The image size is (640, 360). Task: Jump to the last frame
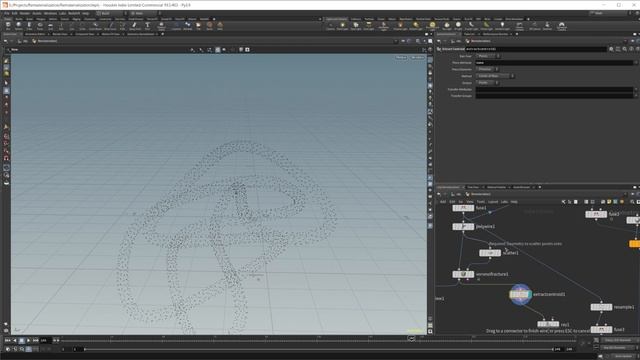pos(36,340)
